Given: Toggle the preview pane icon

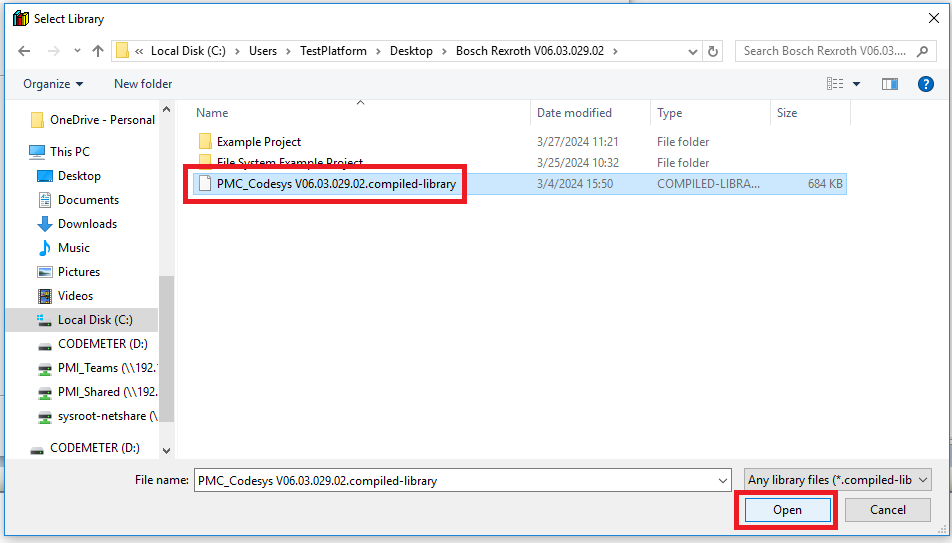Looking at the screenshot, I should click(x=889, y=84).
